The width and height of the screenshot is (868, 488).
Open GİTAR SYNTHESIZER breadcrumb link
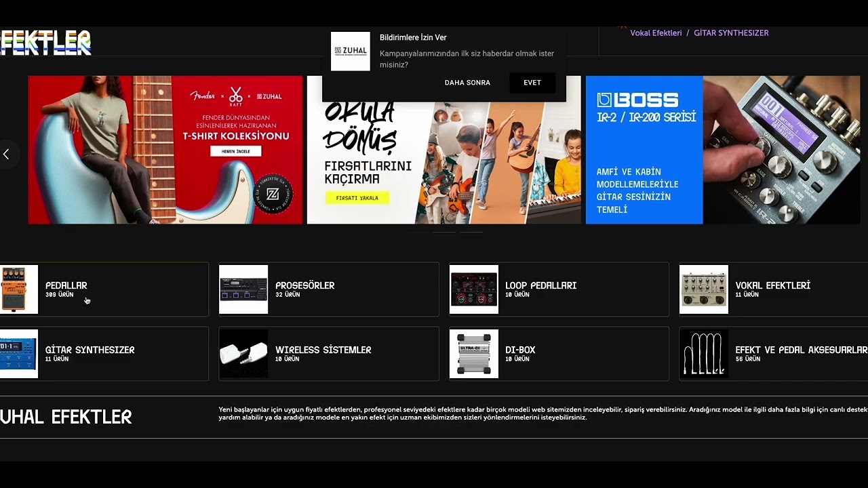pos(731,33)
